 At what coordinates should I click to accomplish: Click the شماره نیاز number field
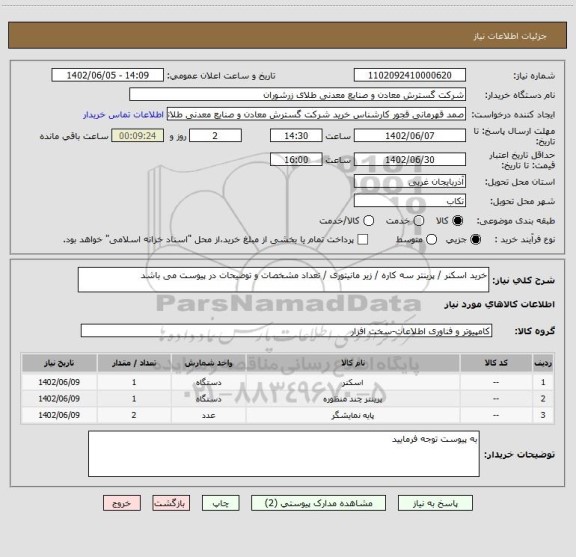410,75
